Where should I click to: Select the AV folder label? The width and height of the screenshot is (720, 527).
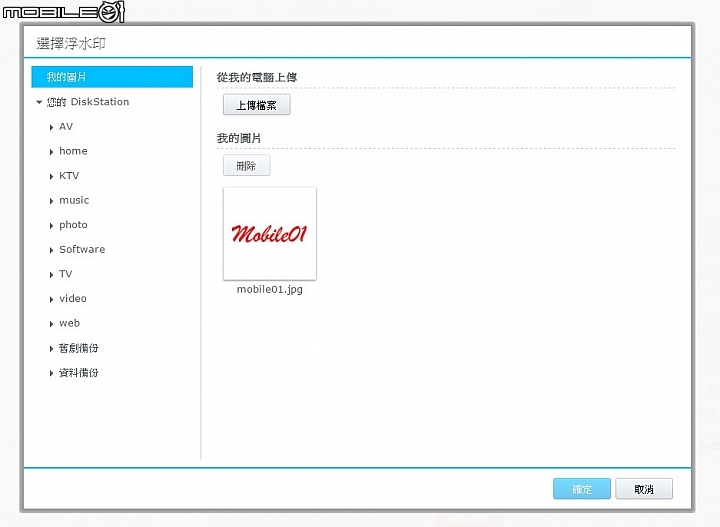coord(66,127)
